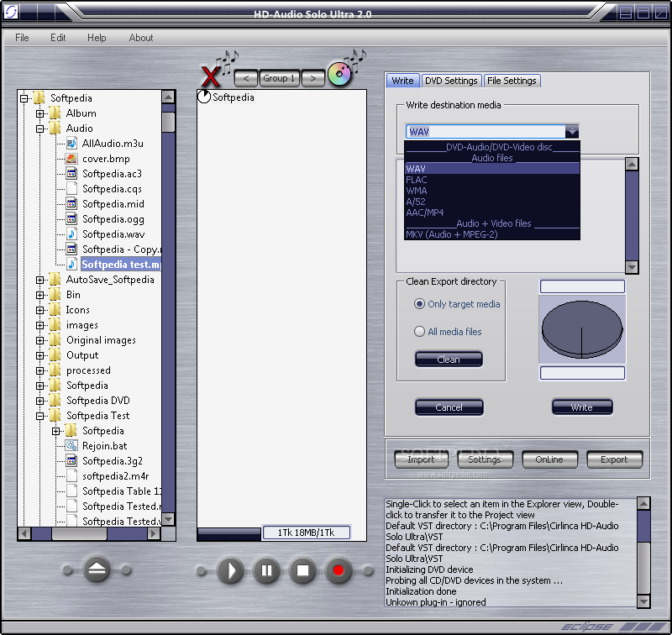Open the About menu

141,38
